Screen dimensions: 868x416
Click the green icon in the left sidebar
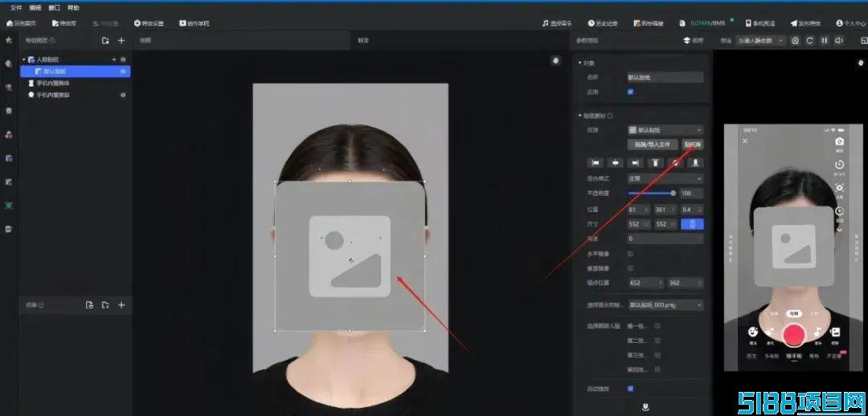click(x=8, y=206)
